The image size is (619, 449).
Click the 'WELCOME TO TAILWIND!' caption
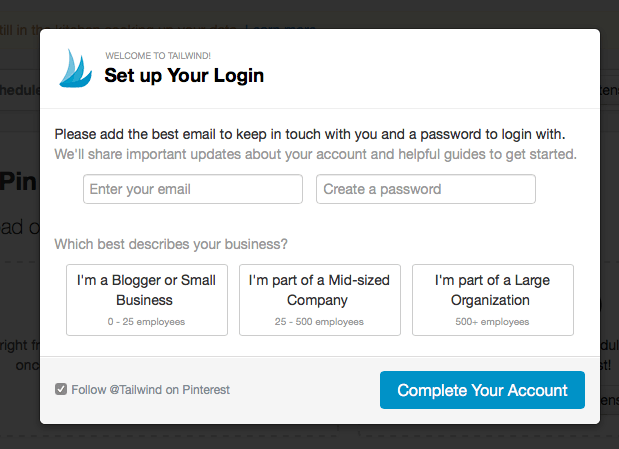158,56
